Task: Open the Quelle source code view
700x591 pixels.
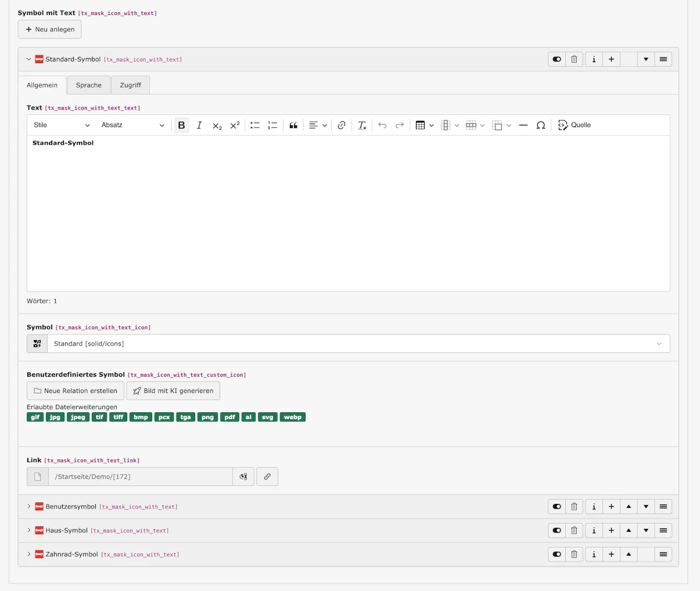Action: tap(574, 125)
